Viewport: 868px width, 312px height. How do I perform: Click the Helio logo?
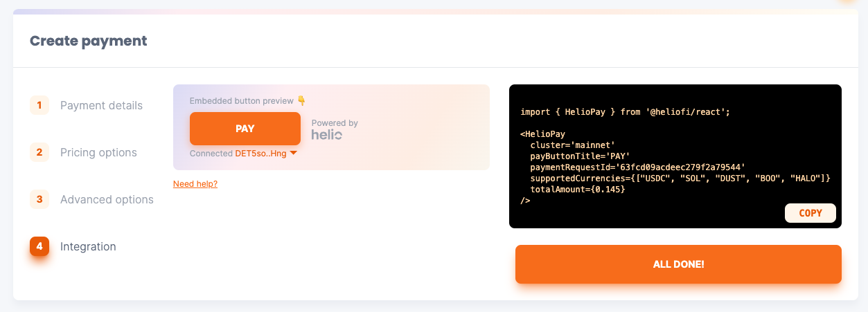[x=327, y=135]
